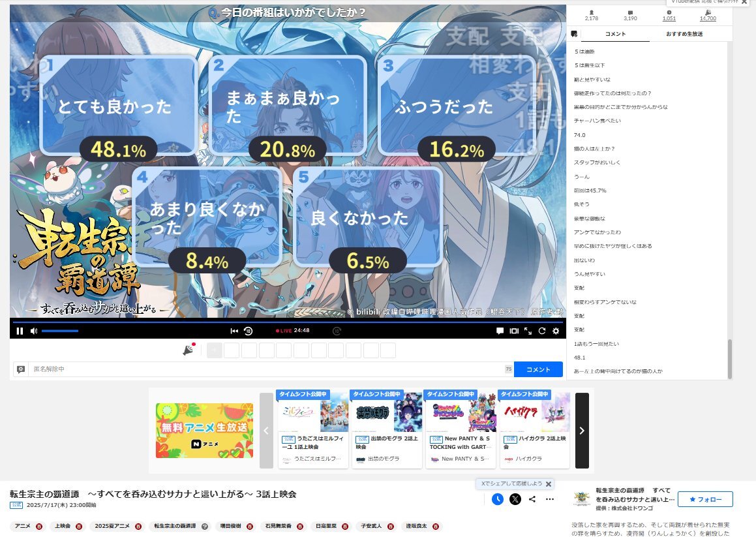Open the 無料アニメ生放送 banner
The image size is (756, 537).
pyautogui.click(x=204, y=431)
